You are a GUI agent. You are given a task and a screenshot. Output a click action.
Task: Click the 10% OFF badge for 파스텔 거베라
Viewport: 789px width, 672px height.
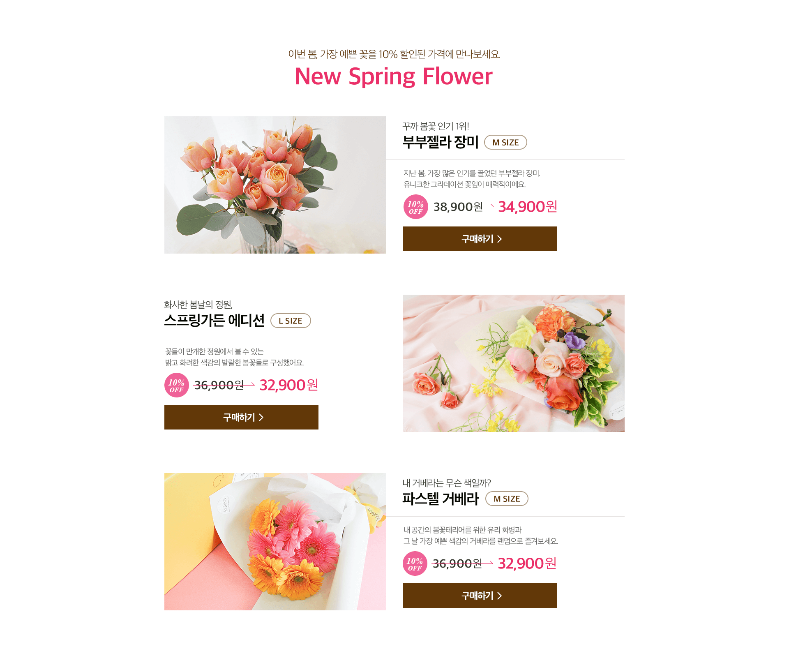point(415,563)
